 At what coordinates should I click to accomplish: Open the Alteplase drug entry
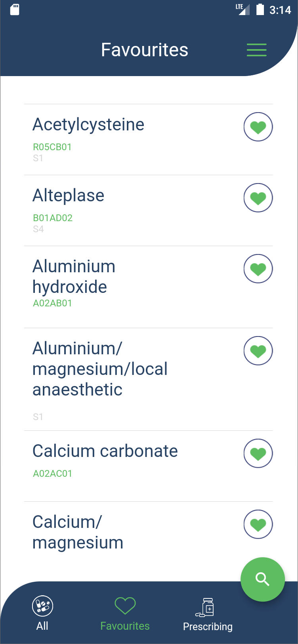(69, 195)
